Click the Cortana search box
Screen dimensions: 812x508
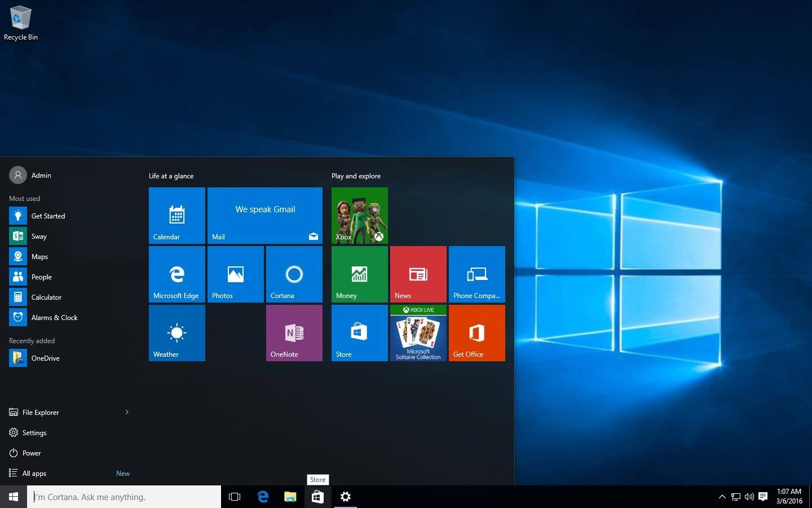pos(124,497)
